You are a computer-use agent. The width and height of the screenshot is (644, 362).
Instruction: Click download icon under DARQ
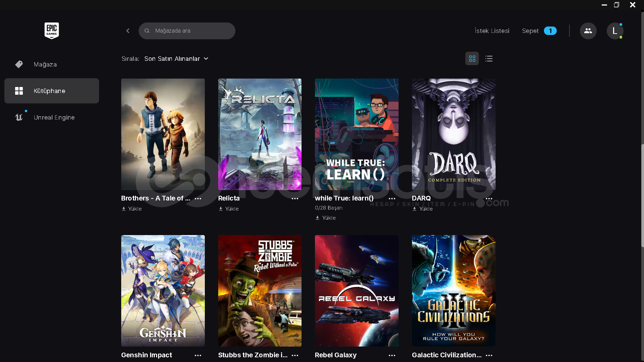[x=414, y=209]
